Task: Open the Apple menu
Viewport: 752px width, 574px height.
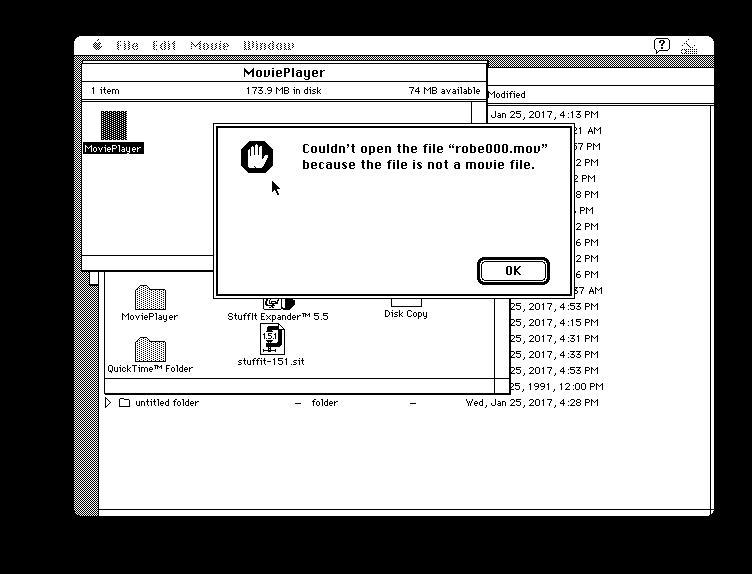Action: point(97,45)
